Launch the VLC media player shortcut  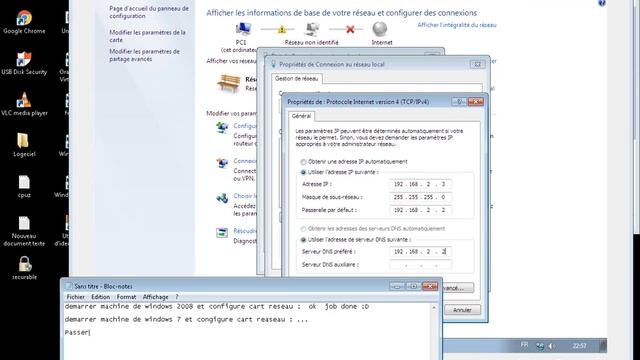point(24,104)
